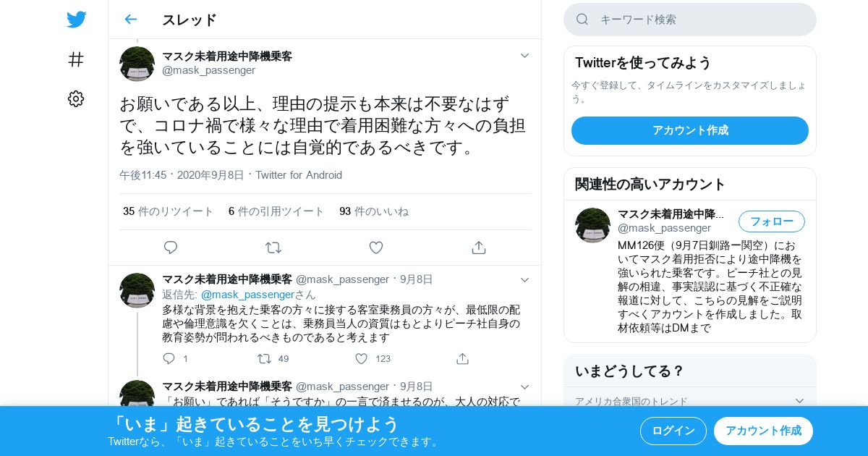Reply to the main tweet via bubble icon
This screenshot has width=868, height=456.
click(x=171, y=248)
